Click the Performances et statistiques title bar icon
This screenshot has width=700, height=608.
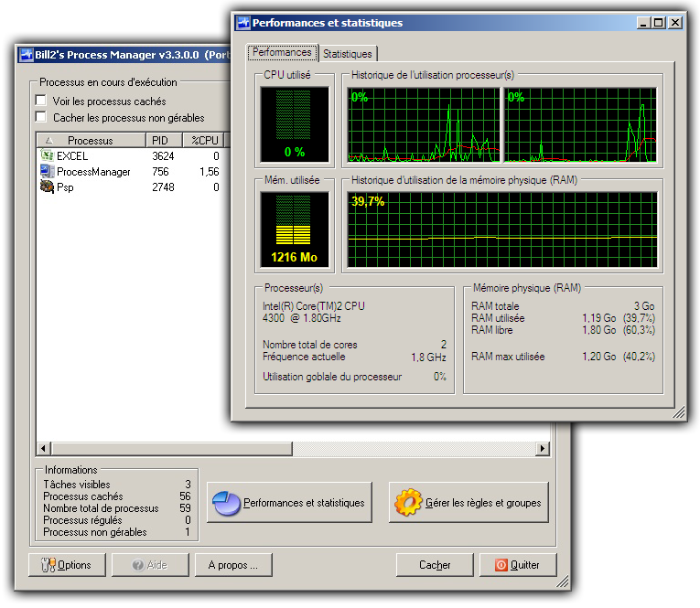click(x=243, y=23)
